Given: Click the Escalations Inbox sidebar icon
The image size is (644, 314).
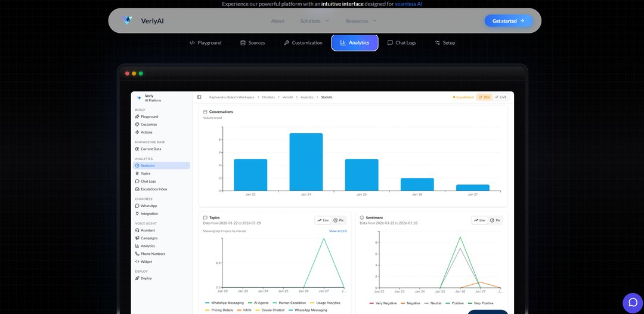Looking at the screenshot, I should pyautogui.click(x=137, y=189).
